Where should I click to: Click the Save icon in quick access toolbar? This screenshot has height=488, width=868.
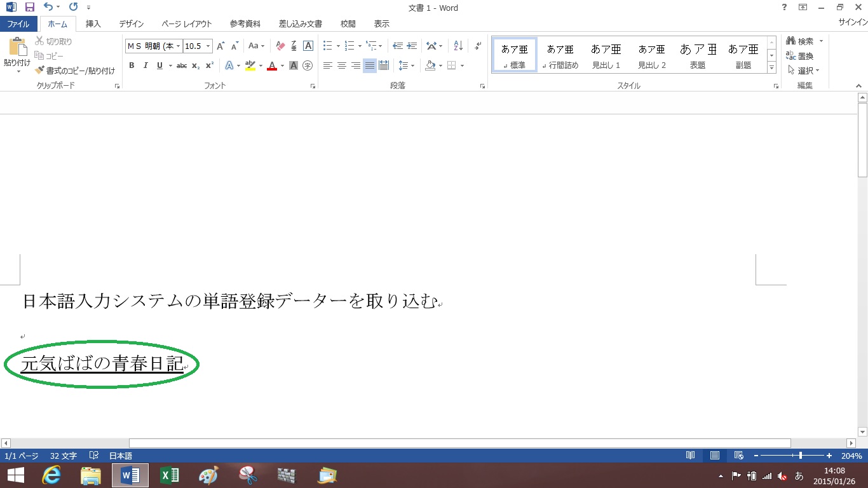(29, 8)
